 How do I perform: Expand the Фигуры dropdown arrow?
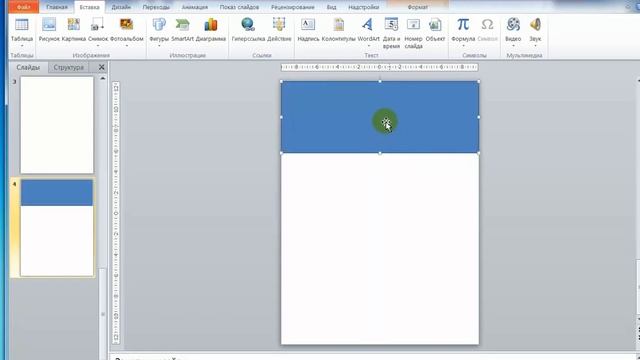pyautogui.click(x=159, y=46)
